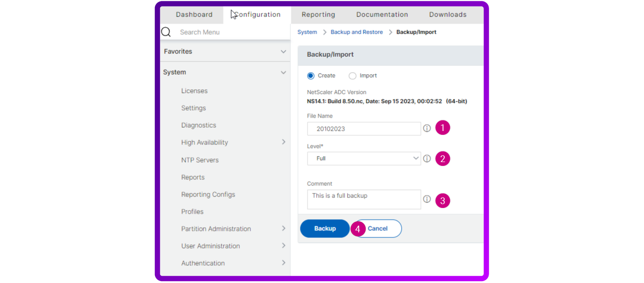Image resolution: width=644 pixels, height=283 pixels.
Task: Select the Create radio button
Action: [311, 76]
